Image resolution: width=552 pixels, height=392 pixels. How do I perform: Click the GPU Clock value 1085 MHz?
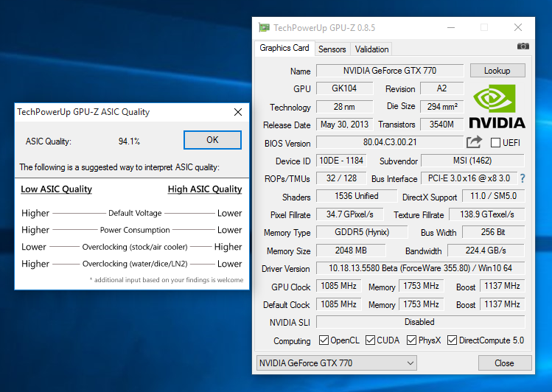pyautogui.click(x=339, y=286)
